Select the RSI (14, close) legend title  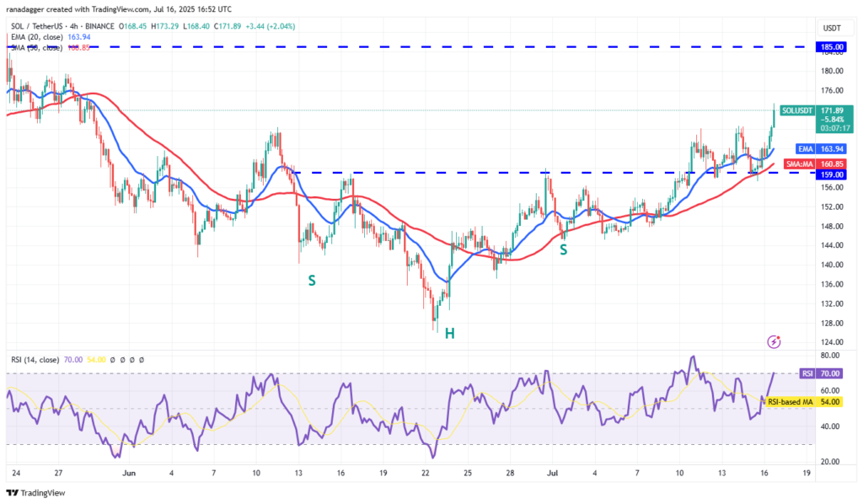35,359
